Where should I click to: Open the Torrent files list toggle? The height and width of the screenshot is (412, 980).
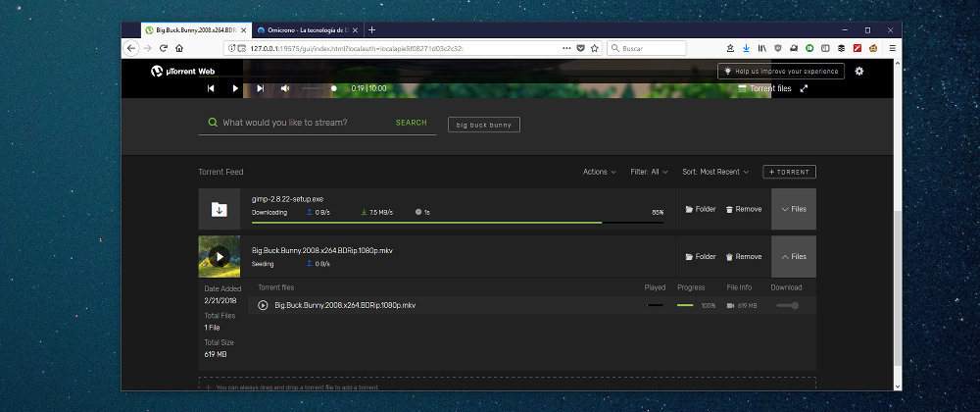point(764,88)
